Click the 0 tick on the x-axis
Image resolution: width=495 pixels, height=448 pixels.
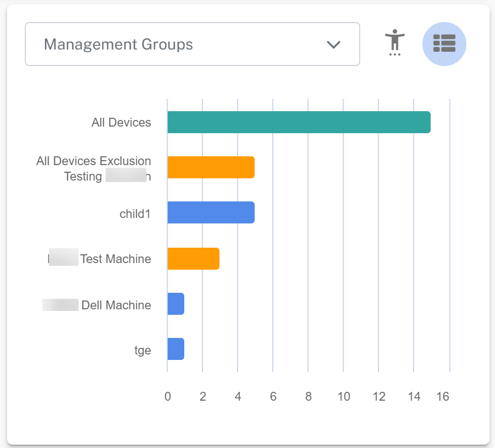coord(168,397)
